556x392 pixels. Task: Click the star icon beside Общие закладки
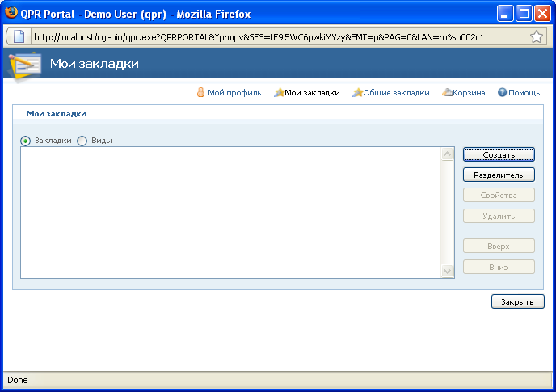tap(357, 93)
